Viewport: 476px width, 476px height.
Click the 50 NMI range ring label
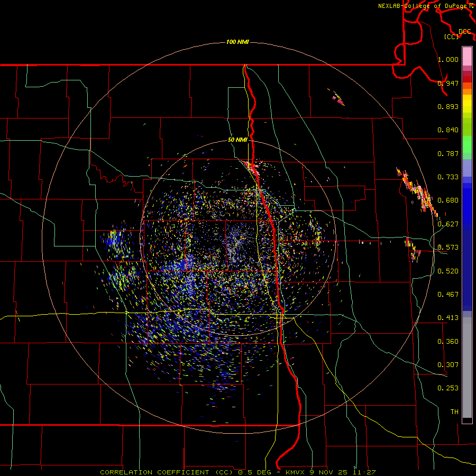click(x=237, y=140)
